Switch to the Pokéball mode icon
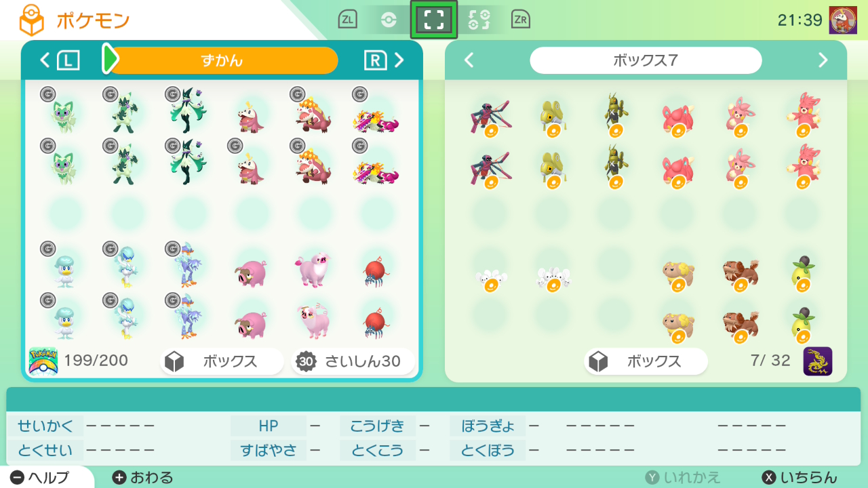 [388, 20]
